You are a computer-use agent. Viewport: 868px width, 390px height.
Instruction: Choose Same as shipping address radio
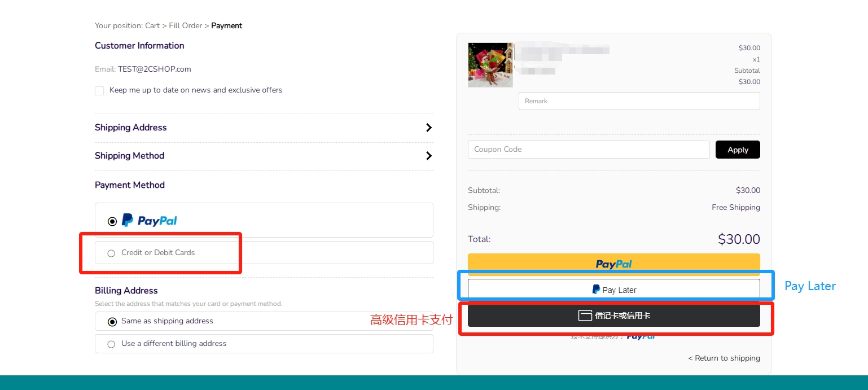(x=112, y=322)
